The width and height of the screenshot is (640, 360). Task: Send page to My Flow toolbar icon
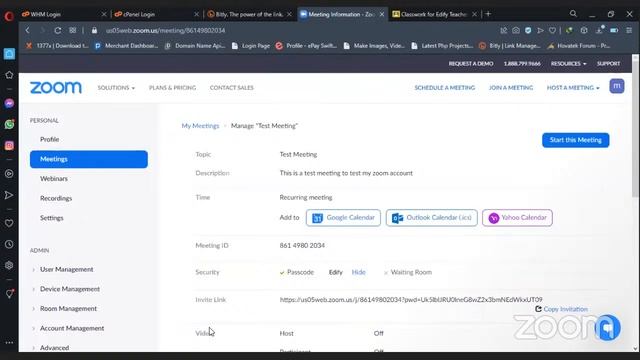540,30
